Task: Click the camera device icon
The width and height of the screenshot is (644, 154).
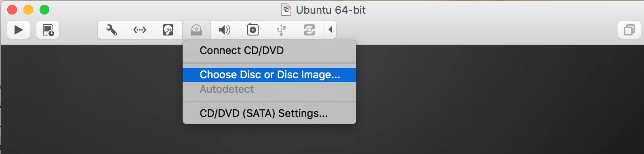Action: pos(253,30)
